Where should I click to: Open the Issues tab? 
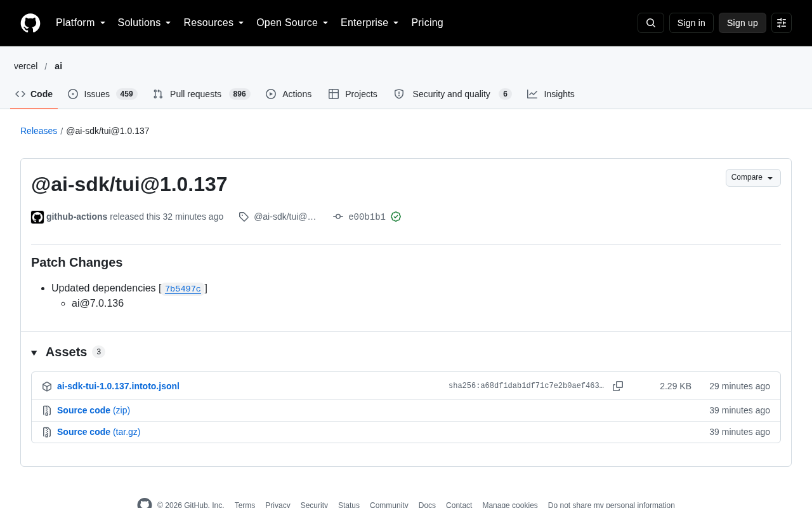tap(102, 94)
